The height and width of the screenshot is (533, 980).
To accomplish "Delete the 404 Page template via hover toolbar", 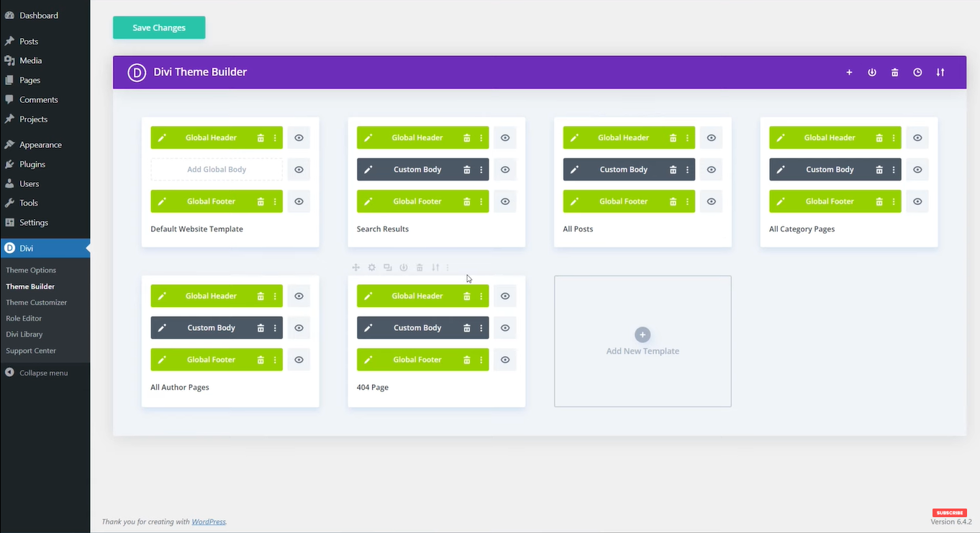I will 419,268.
